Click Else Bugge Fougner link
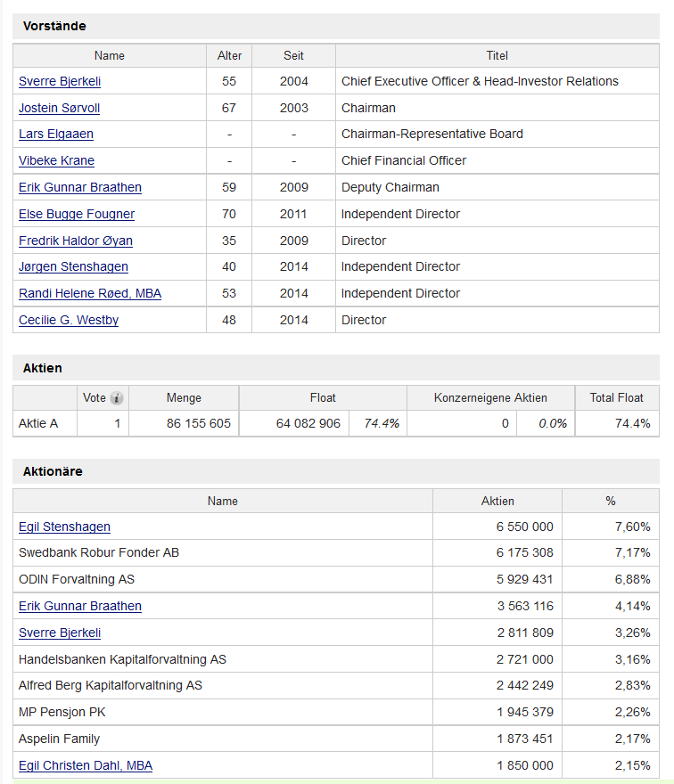 click(x=77, y=214)
